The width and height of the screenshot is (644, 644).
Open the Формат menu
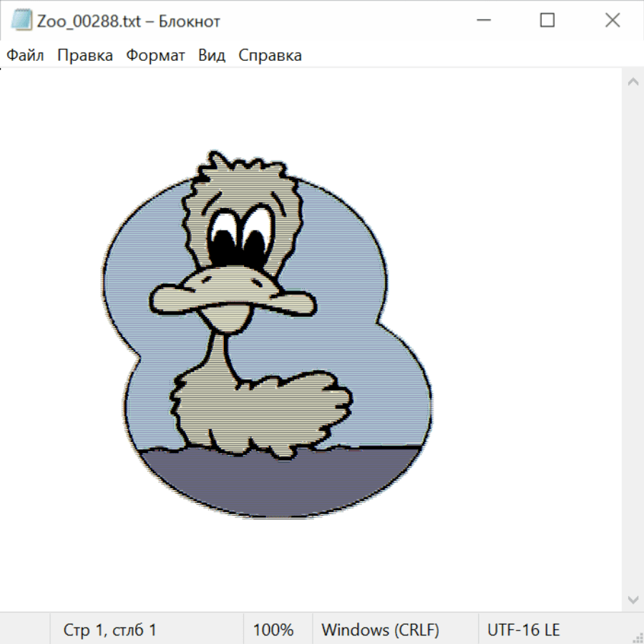point(155,55)
